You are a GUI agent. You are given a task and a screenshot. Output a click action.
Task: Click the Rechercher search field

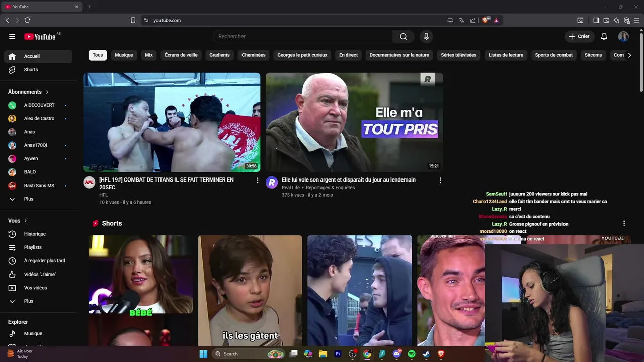coord(303,36)
